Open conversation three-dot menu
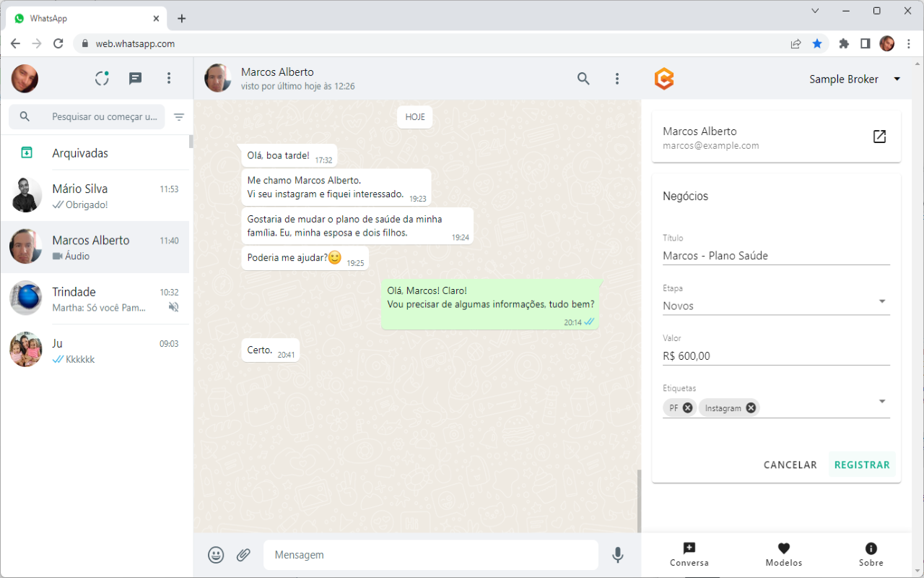 pyautogui.click(x=617, y=79)
